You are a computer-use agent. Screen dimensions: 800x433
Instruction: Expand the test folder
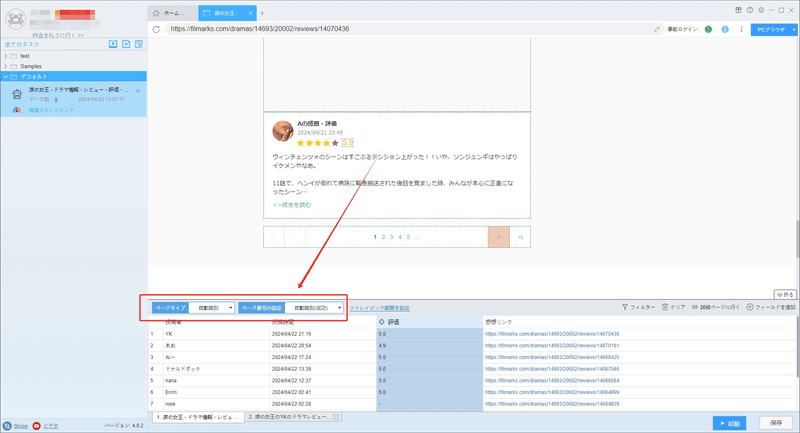point(6,56)
